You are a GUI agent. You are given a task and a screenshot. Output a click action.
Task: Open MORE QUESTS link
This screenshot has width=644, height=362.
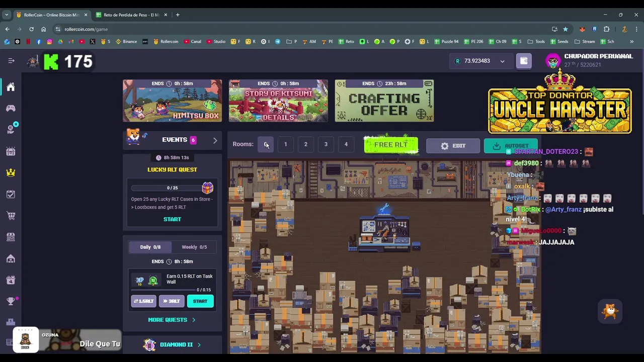pos(172,320)
